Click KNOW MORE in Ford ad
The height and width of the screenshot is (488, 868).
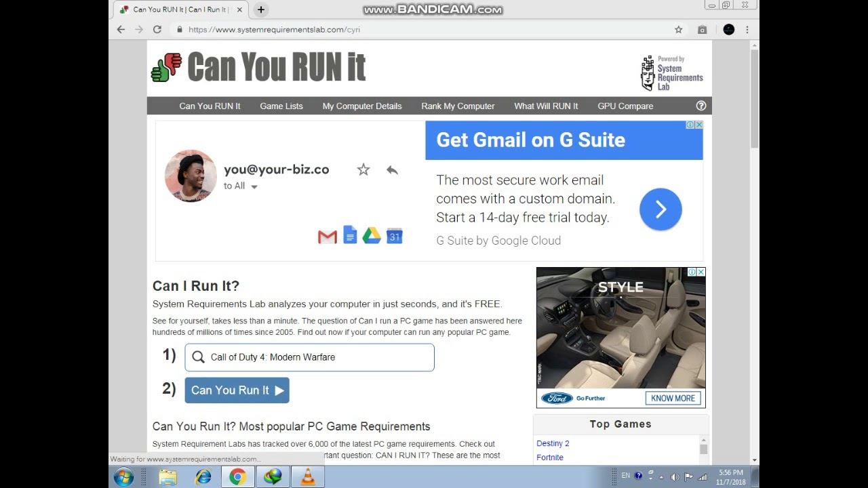click(x=673, y=399)
